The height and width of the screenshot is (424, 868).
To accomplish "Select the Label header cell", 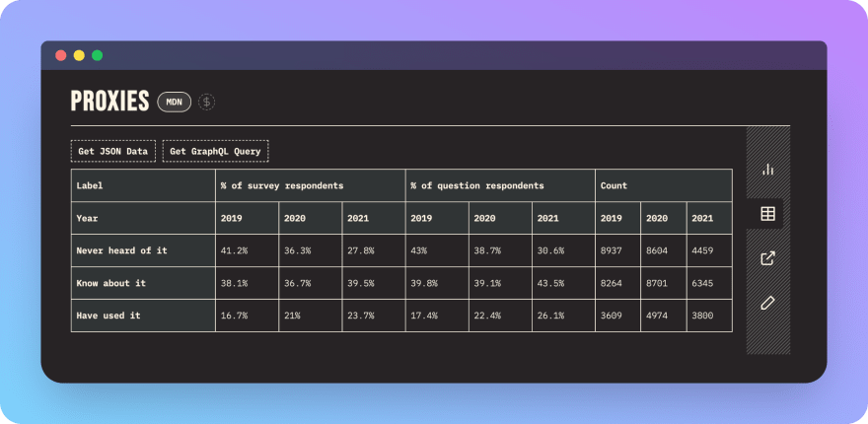I will (143, 185).
